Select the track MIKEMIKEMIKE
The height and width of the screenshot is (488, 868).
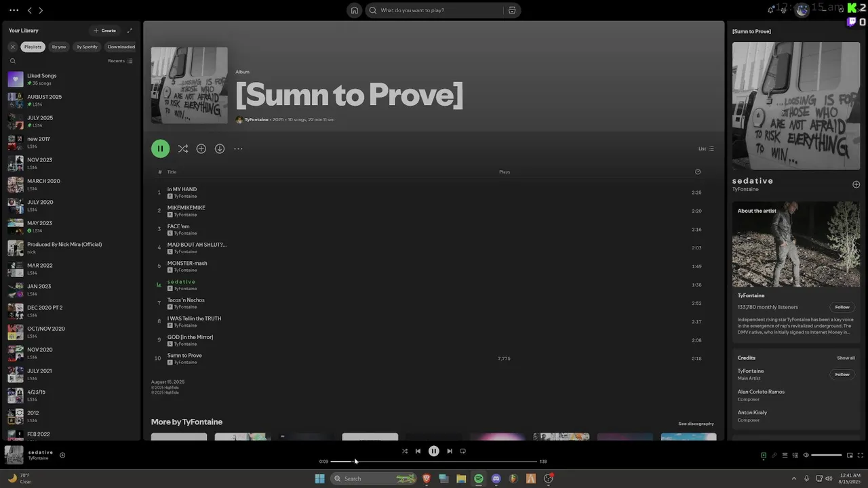click(434, 211)
